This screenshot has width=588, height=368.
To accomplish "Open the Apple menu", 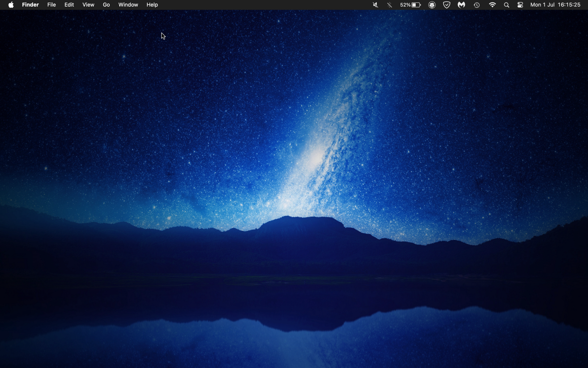I will [x=11, y=5].
